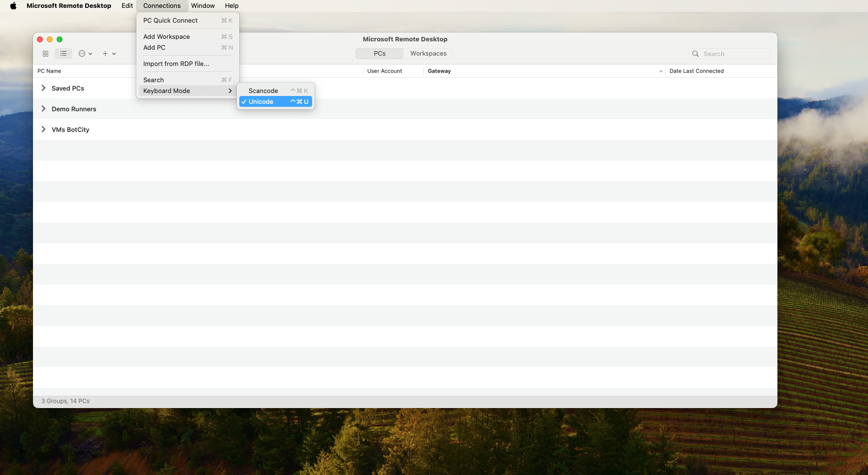The image size is (868, 475).
Task: Open the plus add menu
Action: pyautogui.click(x=109, y=54)
